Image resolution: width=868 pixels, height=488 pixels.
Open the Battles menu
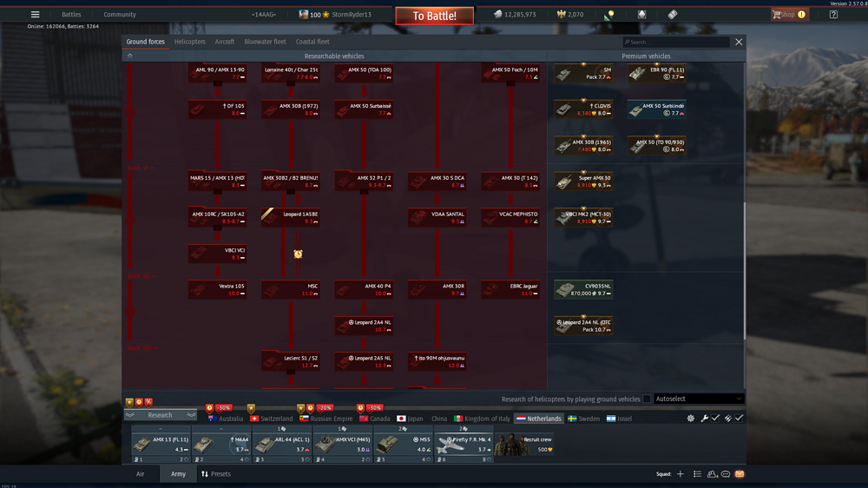[71, 15]
